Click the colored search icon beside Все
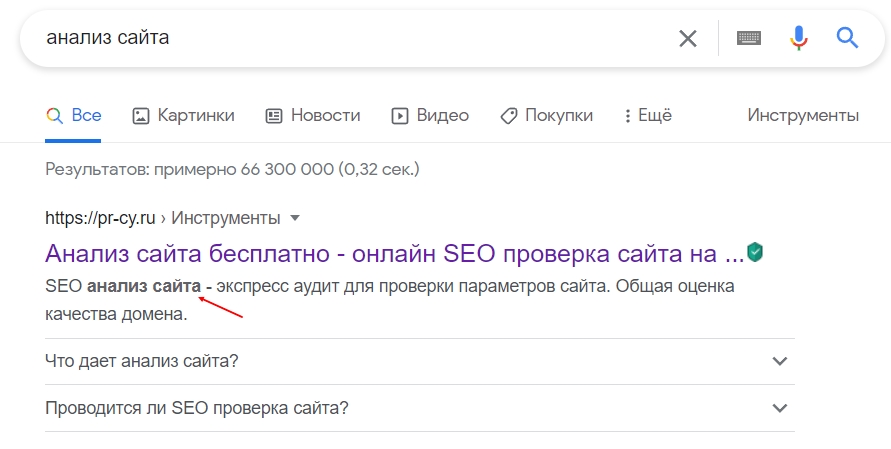The height and width of the screenshot is (449, 891). [54, 116]
